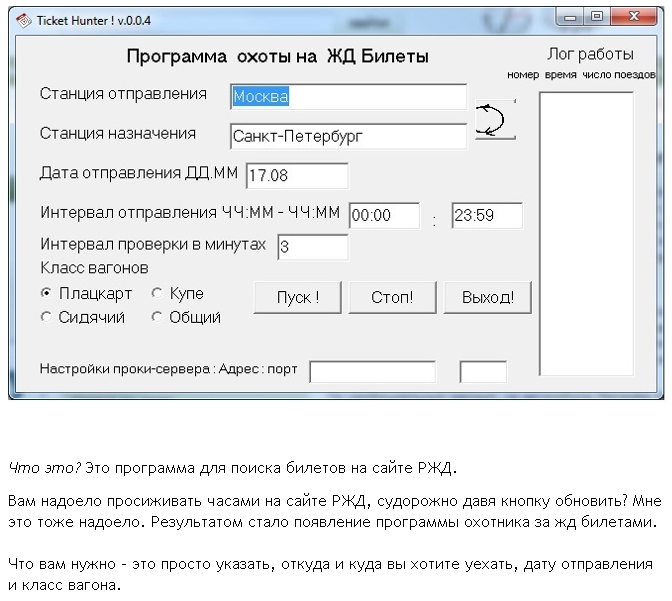The height and width of the screenshot is (601, 672).
Task: Click the departure station field with Москва
Action: coord(348,97)
